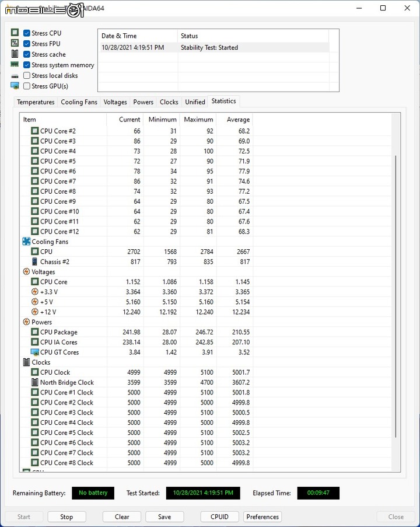Click the Average column header
The width and height of the screenshot is (420, 527).
[x=235, y=119]
